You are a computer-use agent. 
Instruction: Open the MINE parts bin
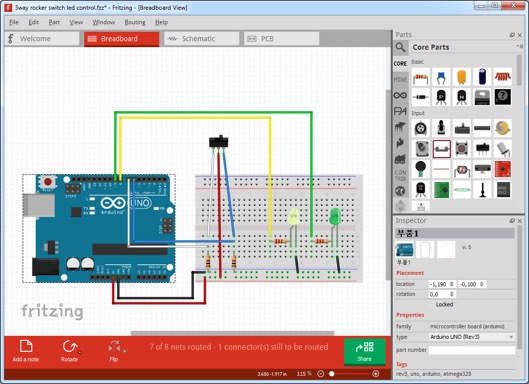(x=400, y=80)
